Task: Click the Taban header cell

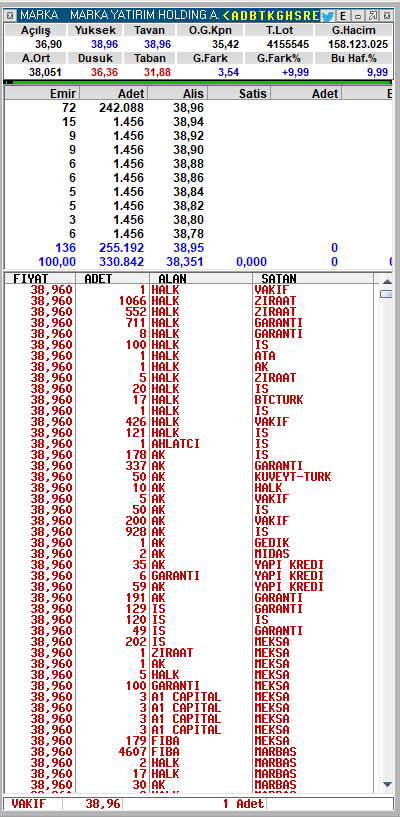Action: pos(149,58)
